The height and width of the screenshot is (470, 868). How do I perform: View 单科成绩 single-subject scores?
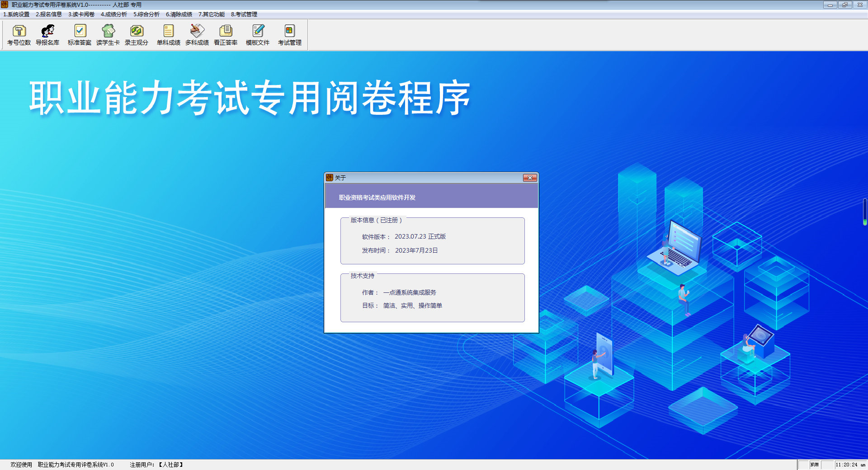click(169, 35)
